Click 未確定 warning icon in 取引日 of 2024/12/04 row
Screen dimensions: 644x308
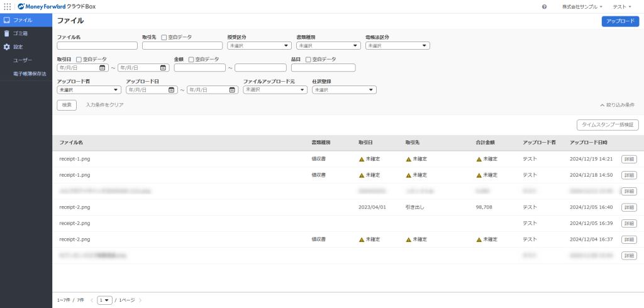point(362,240)
